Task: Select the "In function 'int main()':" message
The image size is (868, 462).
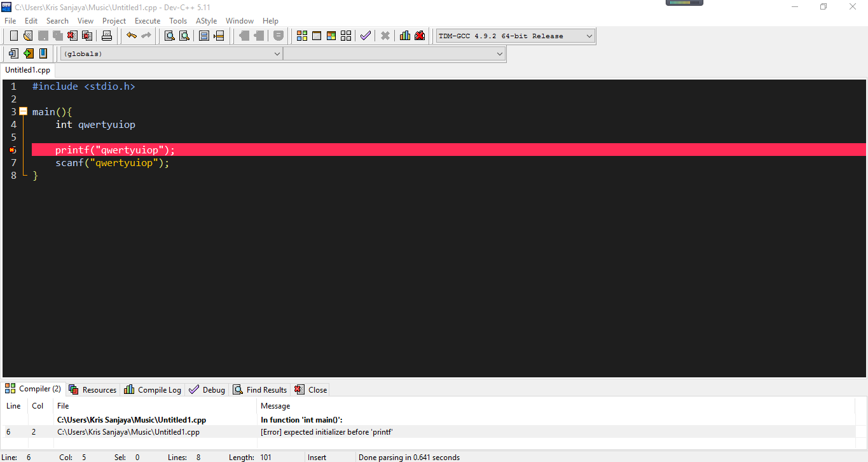Action: 302,420
